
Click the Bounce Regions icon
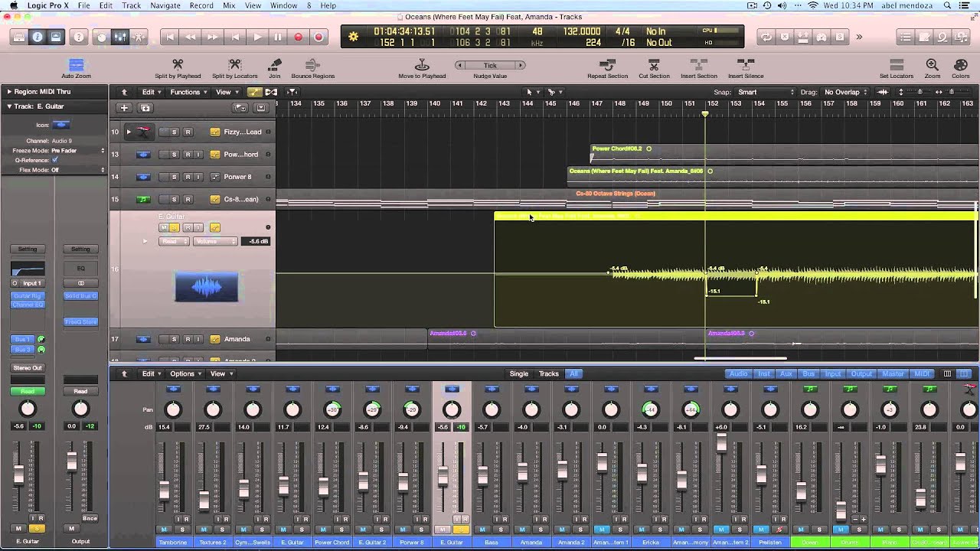pyautogui.click(x=312, y=65)
